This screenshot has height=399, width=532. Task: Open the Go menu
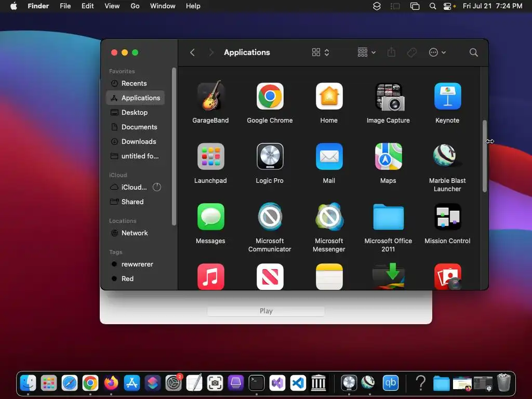135,6
